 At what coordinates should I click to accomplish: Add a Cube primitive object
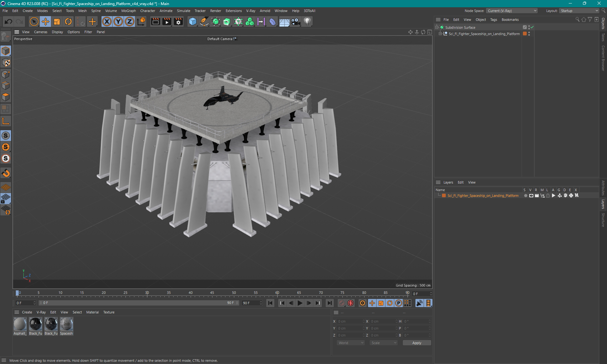193,21
